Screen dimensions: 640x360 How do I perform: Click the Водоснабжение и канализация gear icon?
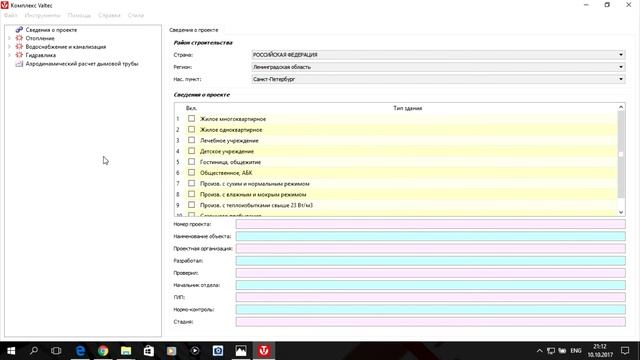click(x=19, y=47)
